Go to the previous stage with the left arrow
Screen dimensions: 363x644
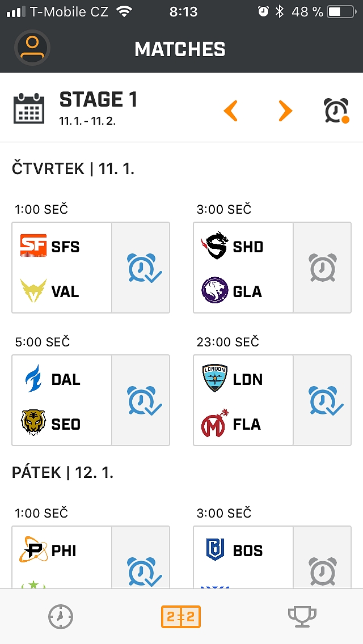[x=230, y=112]
